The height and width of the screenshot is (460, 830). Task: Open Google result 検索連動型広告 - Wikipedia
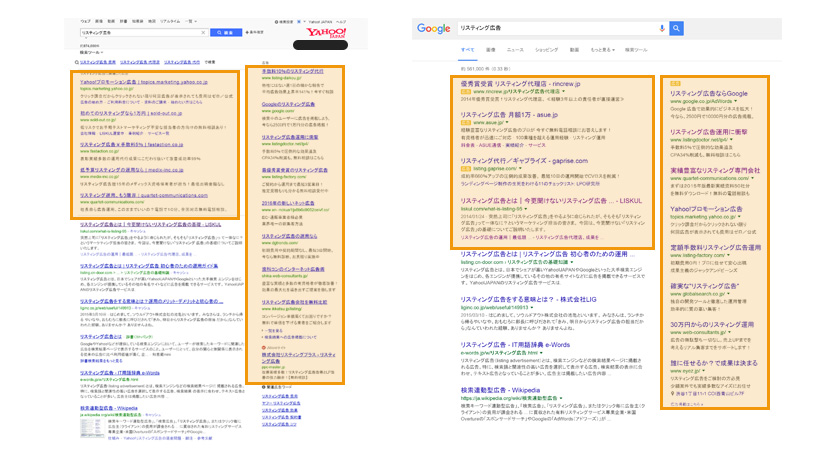coord(500,390)
